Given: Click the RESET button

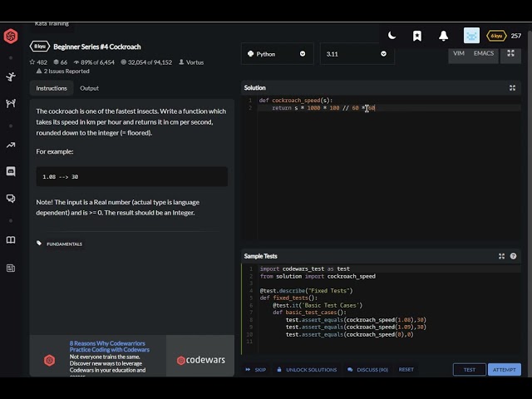Looking at the screenshot, I should 406,369.
